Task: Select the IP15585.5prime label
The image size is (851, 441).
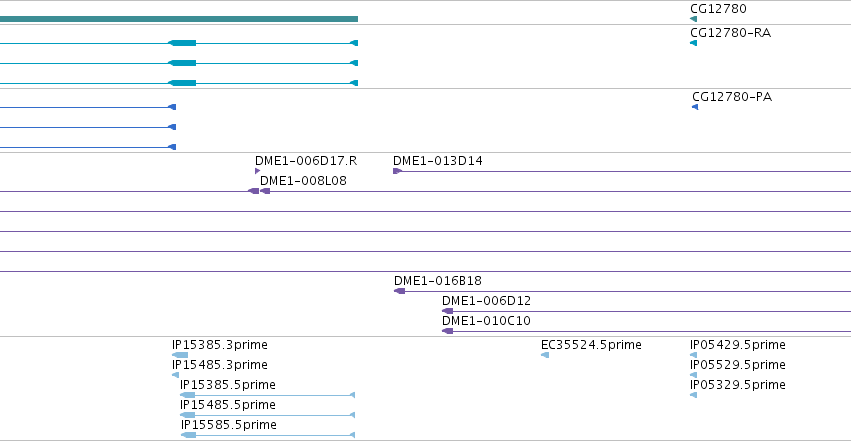Action: pyautogui.click(x=228, y=425)
